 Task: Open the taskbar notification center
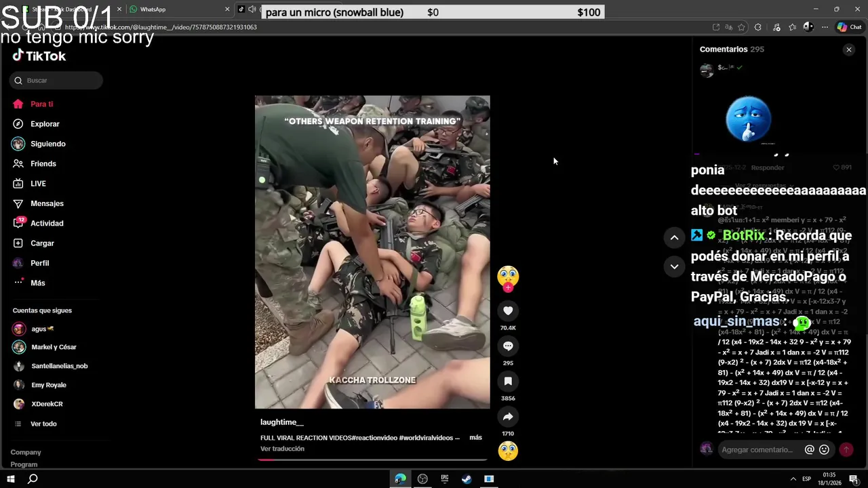854,479
